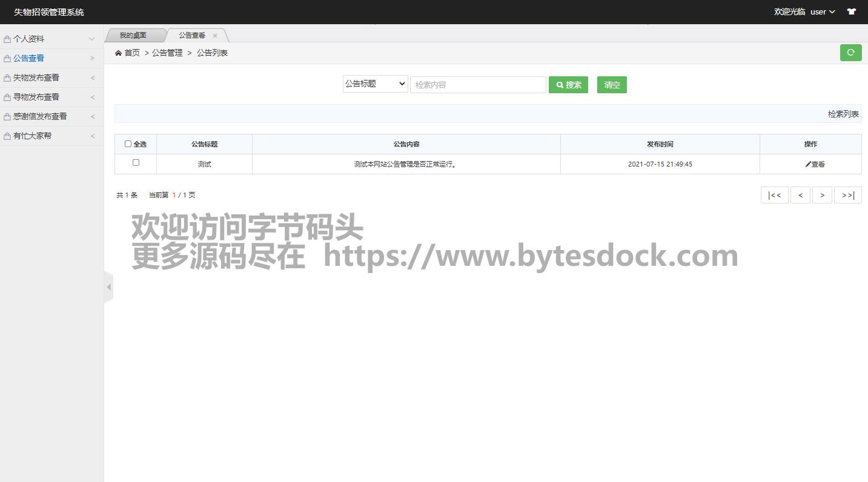Click into the 检索内容 search field
The width and height of the screenshot is (868, 482).
click(x=478, y=85)
